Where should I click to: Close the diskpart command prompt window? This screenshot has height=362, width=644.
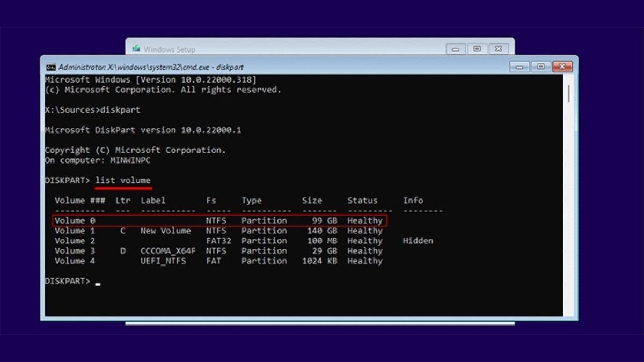tap(562, 67)
